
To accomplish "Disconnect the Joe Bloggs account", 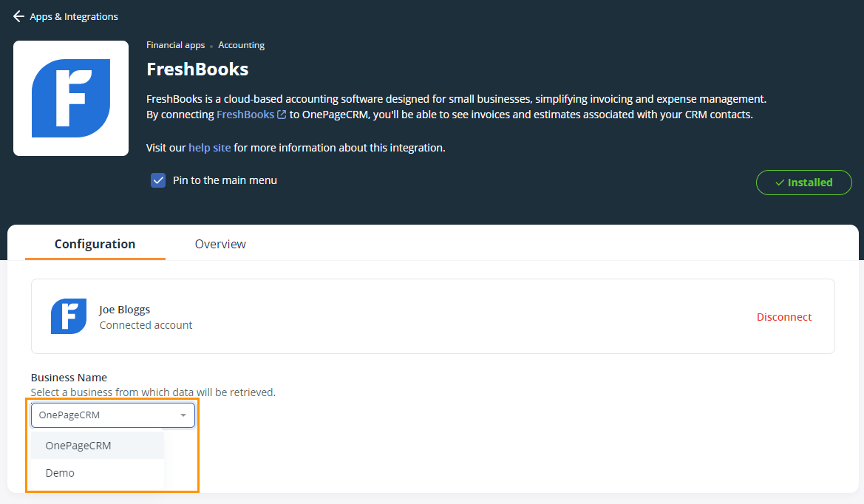I will [784, 317].
